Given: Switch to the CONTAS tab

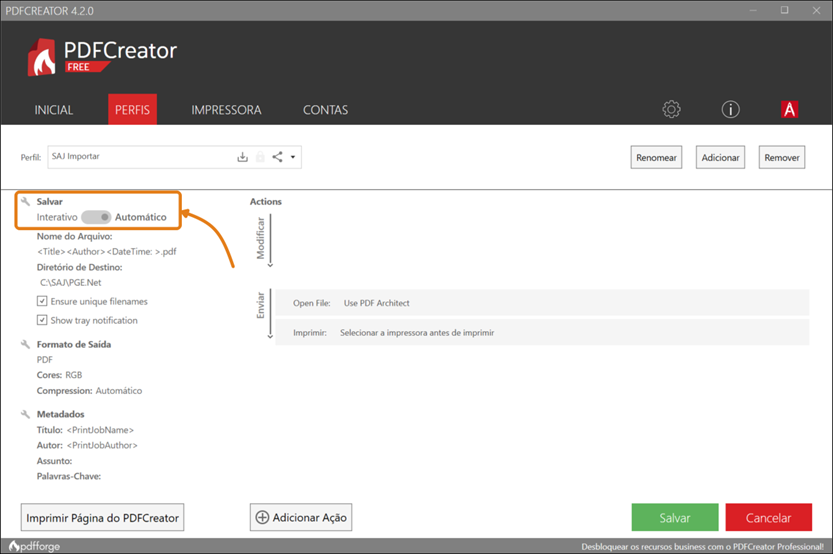Looking at the screenshot, I should (x=325, y=110).
